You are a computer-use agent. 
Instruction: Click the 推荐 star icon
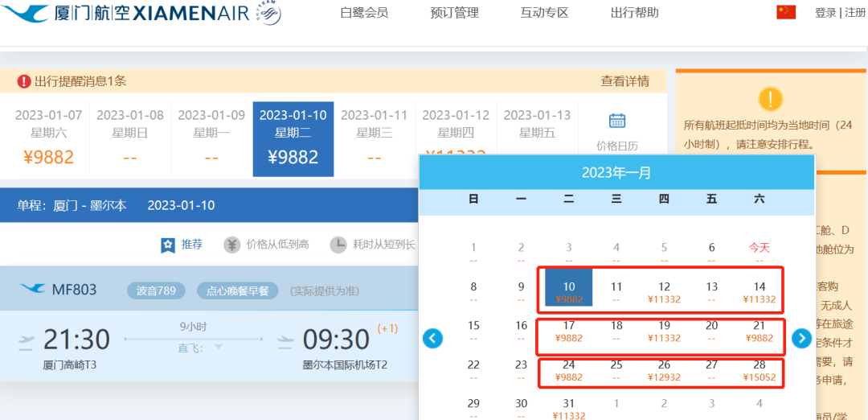168,245
